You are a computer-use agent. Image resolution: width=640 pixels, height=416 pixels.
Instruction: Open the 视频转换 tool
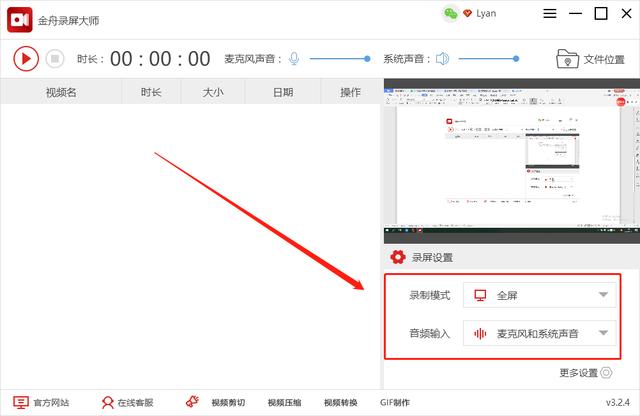340,403
